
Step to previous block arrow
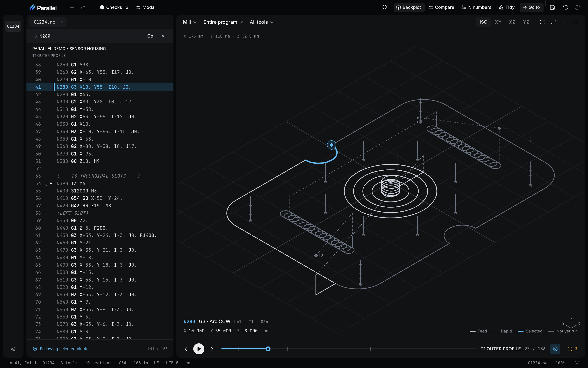pyautogui.click(x=186, y=349)
